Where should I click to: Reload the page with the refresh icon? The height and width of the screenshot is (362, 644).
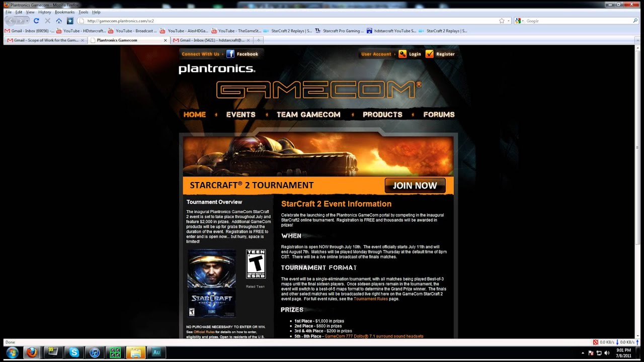tap(36, 21)
